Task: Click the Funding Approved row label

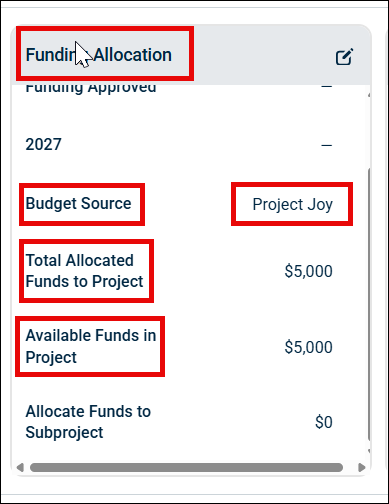Action: click(91, 89)
